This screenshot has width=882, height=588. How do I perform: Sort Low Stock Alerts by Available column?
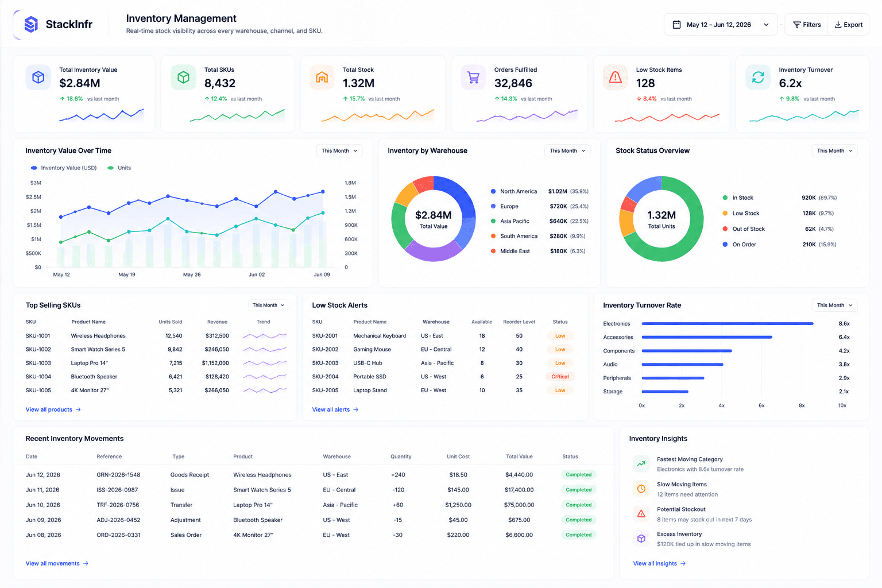(482, 322)
